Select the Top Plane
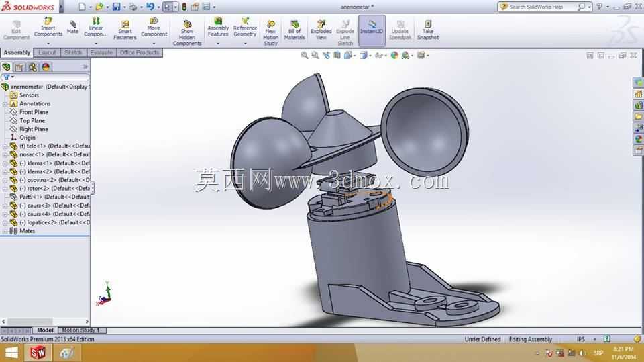The height and width of the screenshot is (362, 644). coord(32,120)
